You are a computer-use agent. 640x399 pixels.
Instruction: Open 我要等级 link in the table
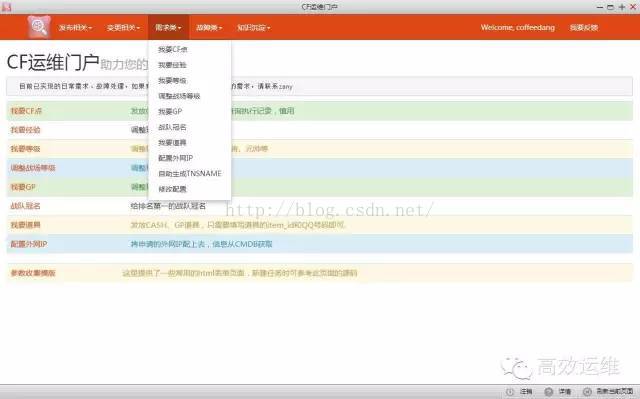coord(25,149)
